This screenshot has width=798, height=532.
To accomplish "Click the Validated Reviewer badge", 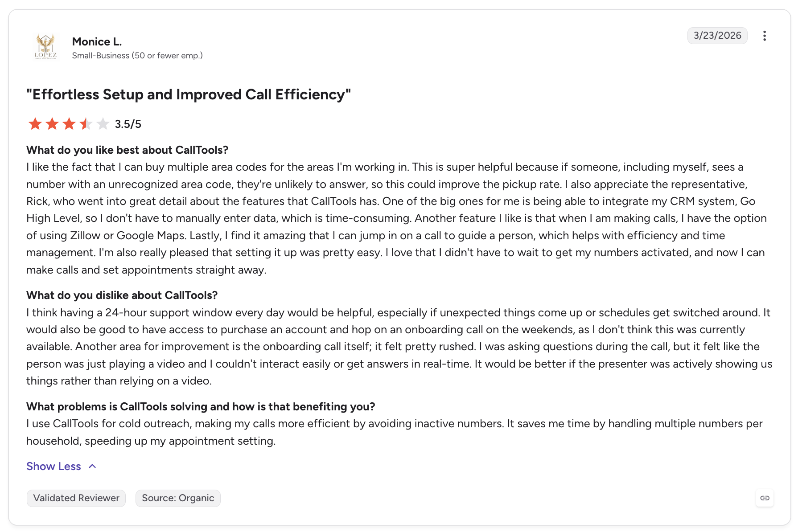I will coord(76,498).
